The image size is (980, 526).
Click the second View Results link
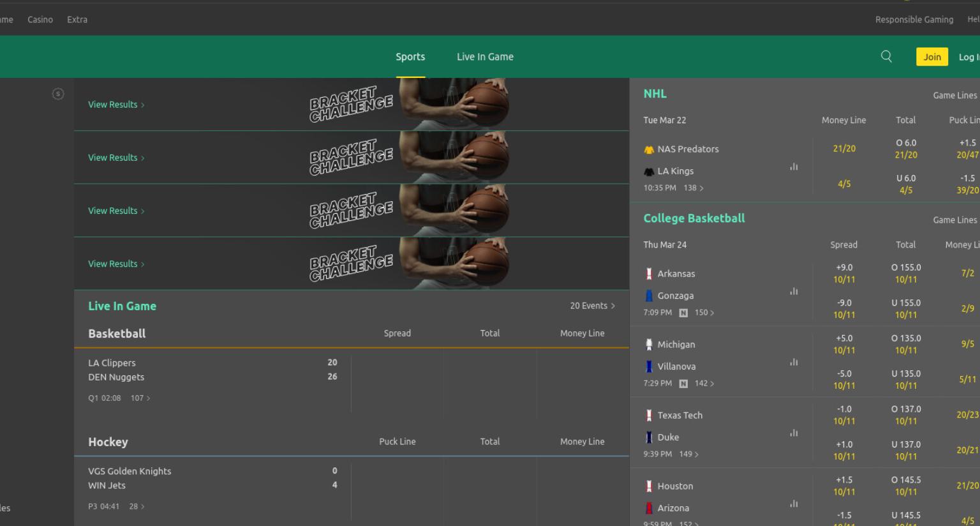116,158
